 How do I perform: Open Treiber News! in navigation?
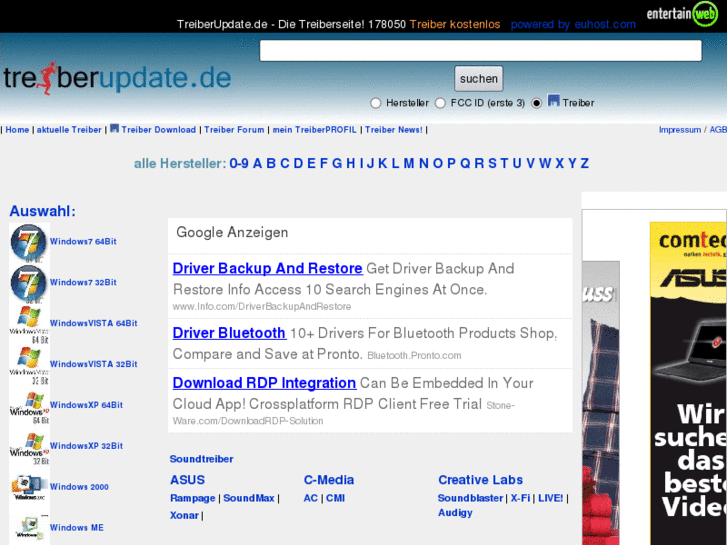394,130
